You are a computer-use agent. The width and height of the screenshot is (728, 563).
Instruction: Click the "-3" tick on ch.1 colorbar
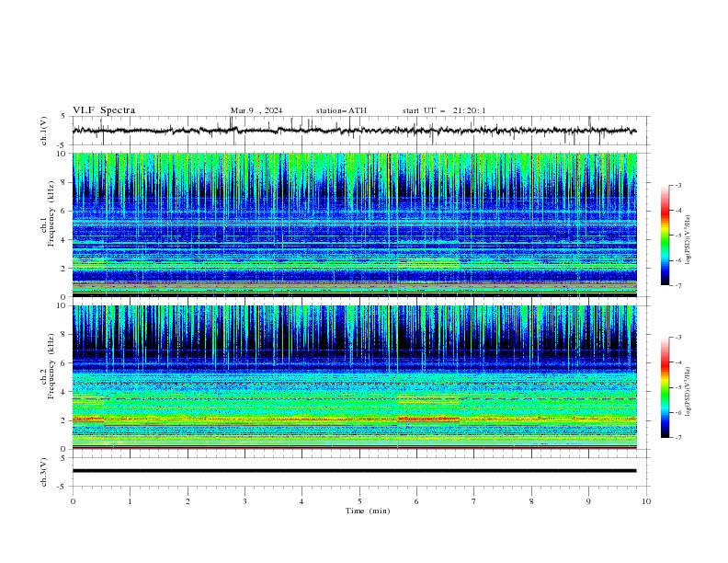[x=678, y=185]
